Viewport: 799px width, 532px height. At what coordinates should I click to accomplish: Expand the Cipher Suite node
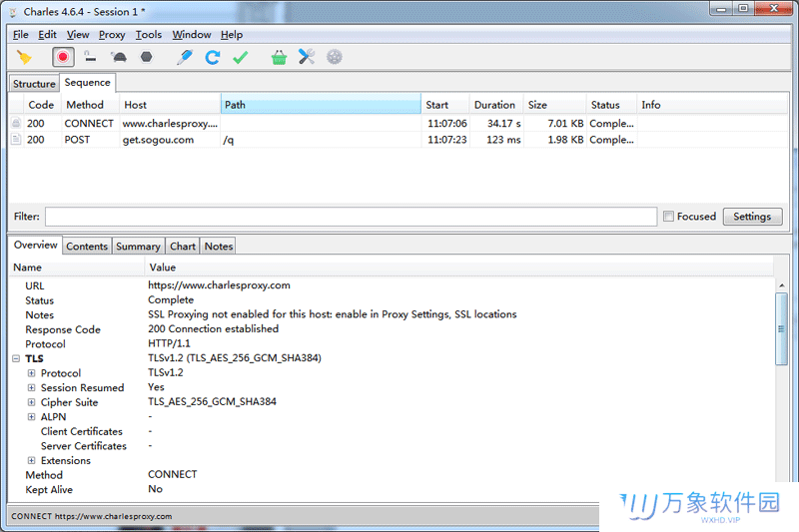[32, 402]
